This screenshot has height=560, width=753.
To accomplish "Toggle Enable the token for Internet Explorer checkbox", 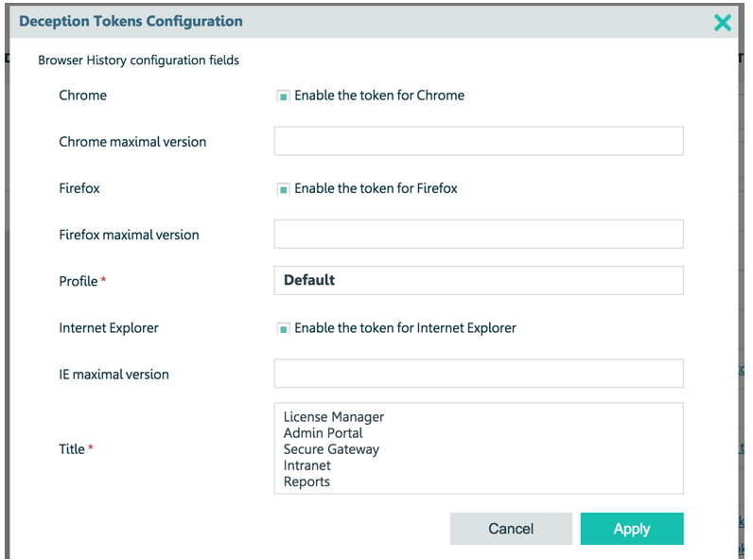I will pyautogui.click(x=284, y=328).
